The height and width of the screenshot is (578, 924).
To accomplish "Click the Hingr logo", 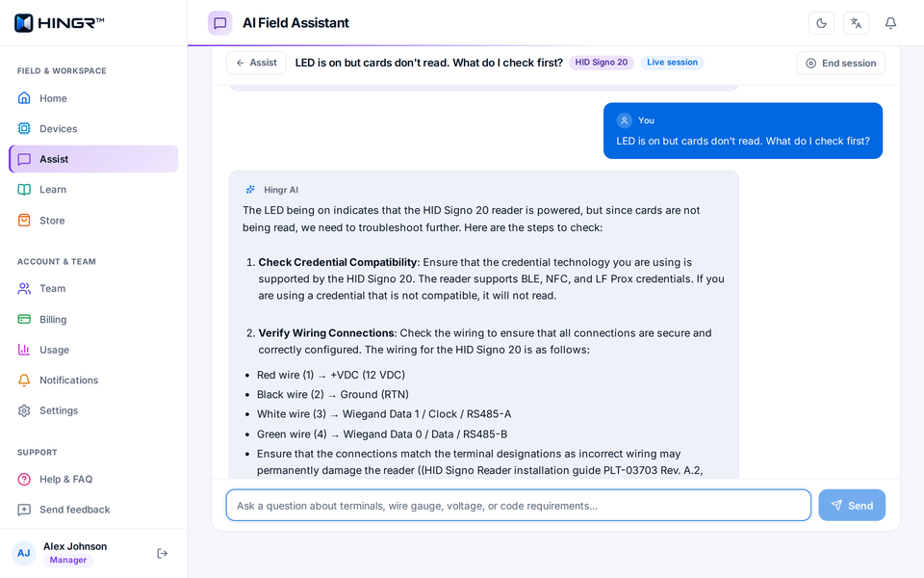I will [59, 23].
